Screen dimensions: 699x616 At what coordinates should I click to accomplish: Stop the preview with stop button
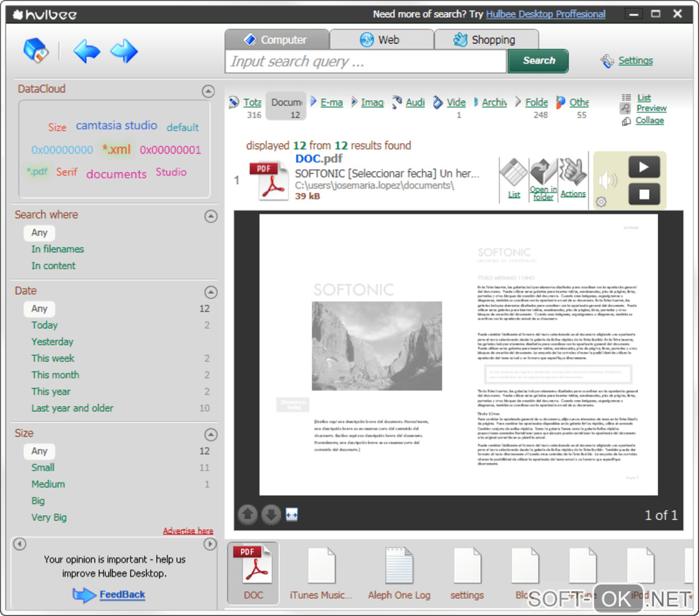click(x=644, y=195)
